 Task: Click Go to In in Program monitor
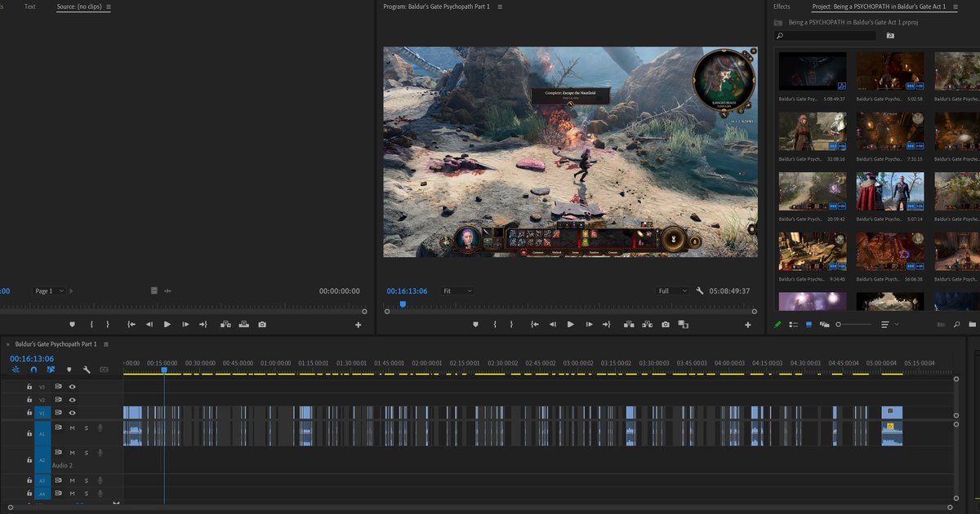pyautogui.click(x=534, y=324)
